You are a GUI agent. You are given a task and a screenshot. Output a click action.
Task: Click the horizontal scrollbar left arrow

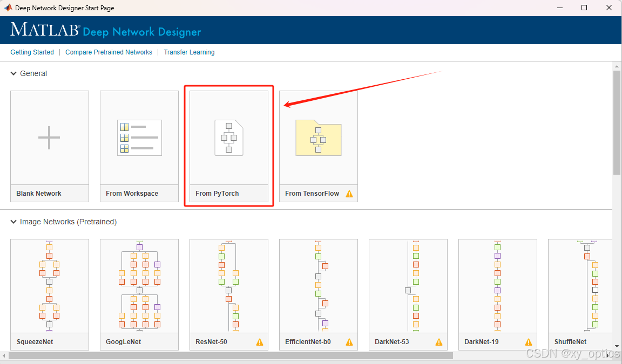point(4,356)
